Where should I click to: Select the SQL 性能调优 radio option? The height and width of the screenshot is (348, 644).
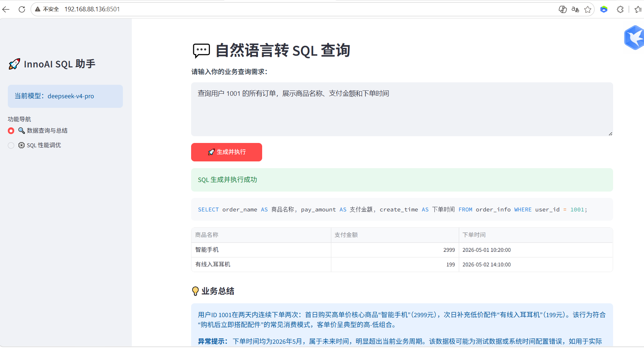(11, 145)
